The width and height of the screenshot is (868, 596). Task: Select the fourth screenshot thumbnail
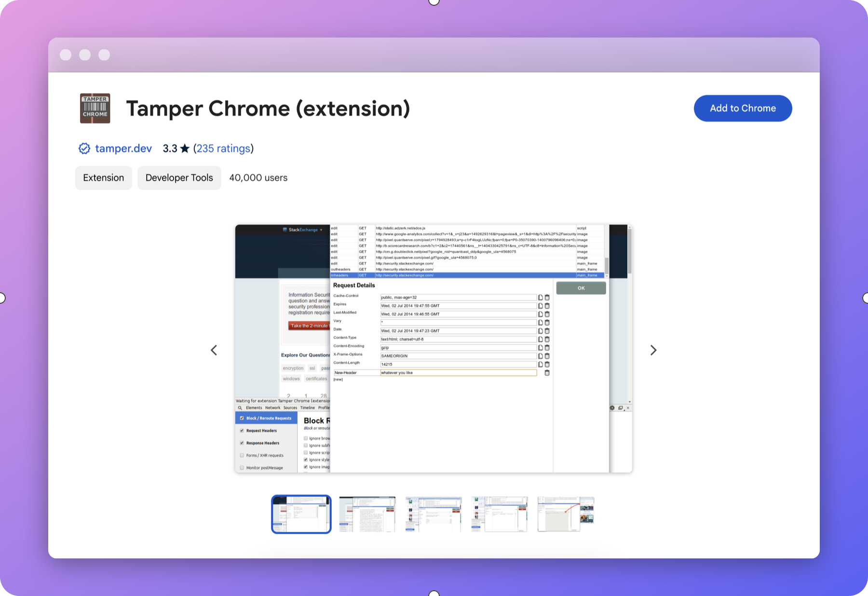point(500,514)
